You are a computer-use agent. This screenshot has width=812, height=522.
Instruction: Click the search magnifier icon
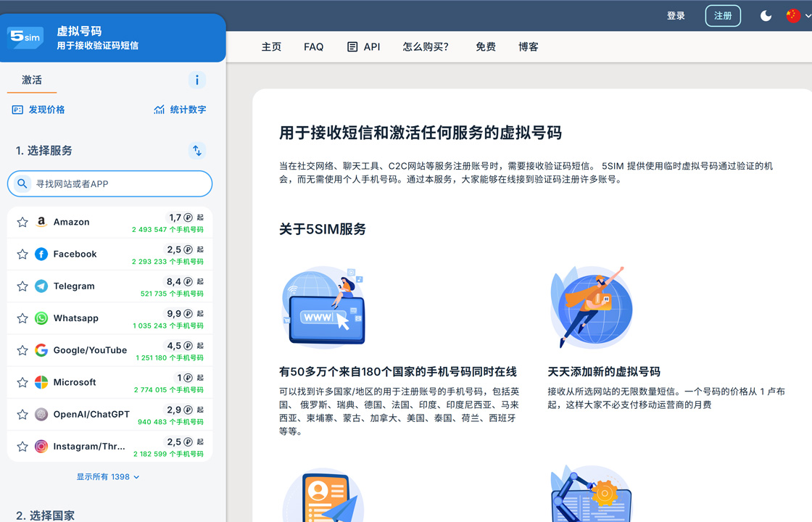click(22, 184)
